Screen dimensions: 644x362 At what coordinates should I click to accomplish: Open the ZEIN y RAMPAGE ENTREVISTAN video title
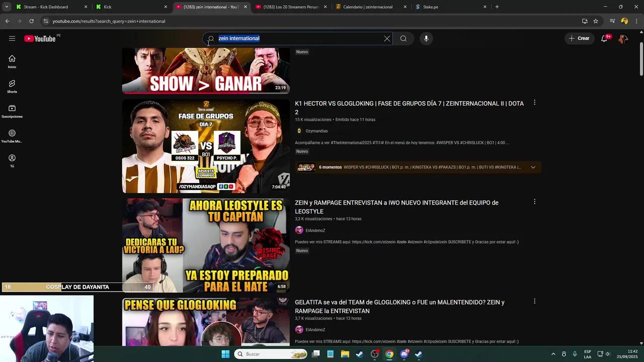click(396, 207)
